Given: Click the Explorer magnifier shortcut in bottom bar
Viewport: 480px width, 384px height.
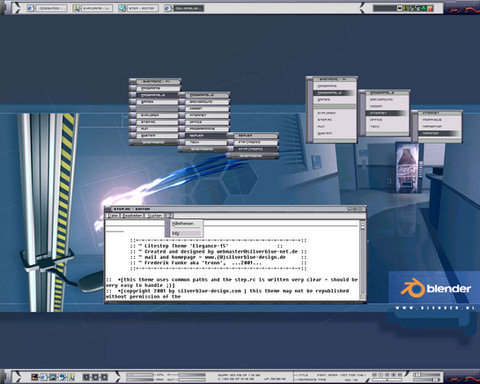Looking at the screenshot, I should point(71,377).
